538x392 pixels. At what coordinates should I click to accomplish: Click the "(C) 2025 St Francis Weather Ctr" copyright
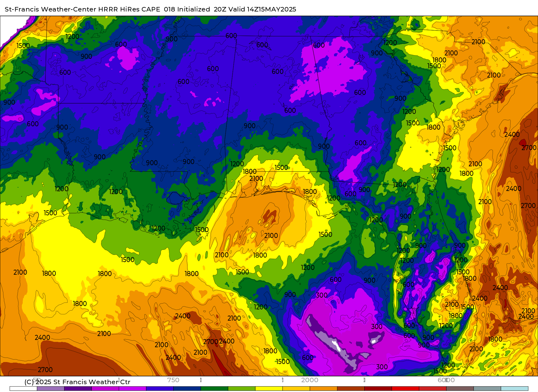[77, 382]
